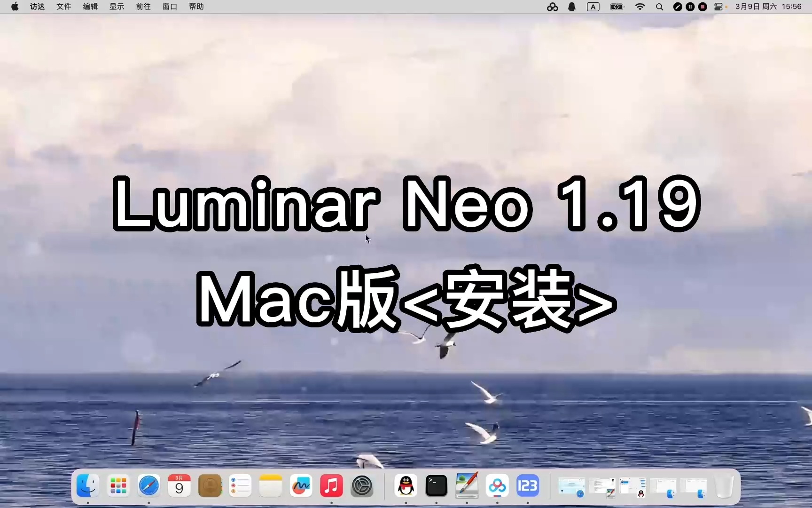Open Terminal from the Dock
This screenshot has width=812, height=508.
(x=436, y=486)
